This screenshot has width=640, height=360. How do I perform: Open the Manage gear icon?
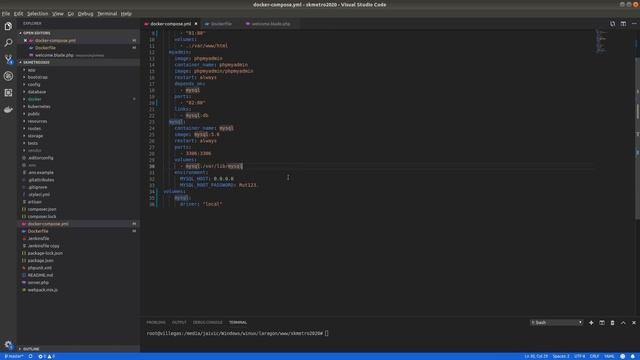pos(8,344)
